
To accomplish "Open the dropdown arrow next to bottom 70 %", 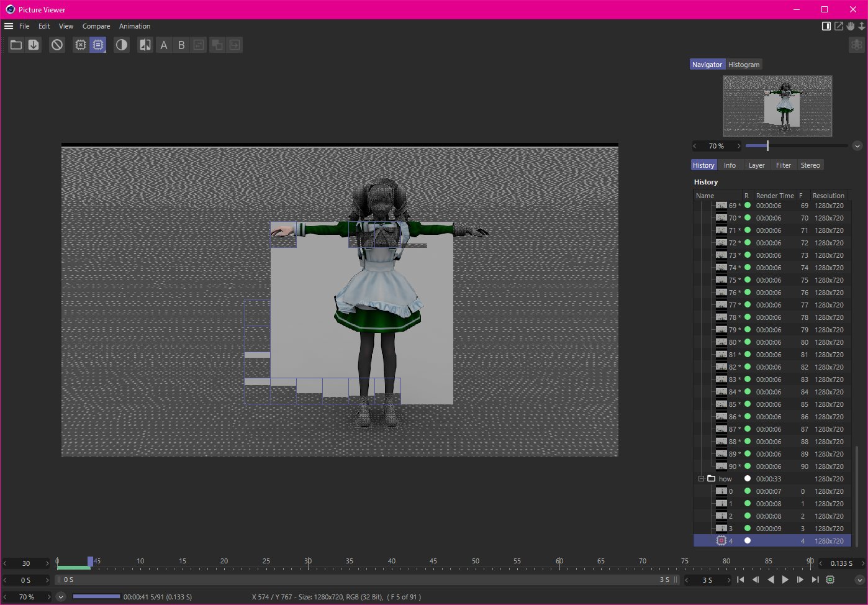I will [x=61, y=597].
